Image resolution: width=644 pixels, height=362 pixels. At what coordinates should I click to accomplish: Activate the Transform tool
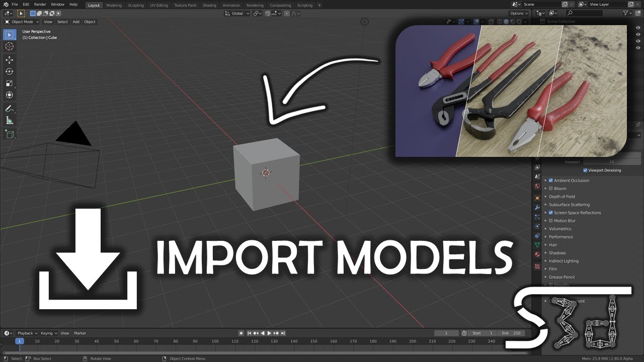[x=9, y=95]
